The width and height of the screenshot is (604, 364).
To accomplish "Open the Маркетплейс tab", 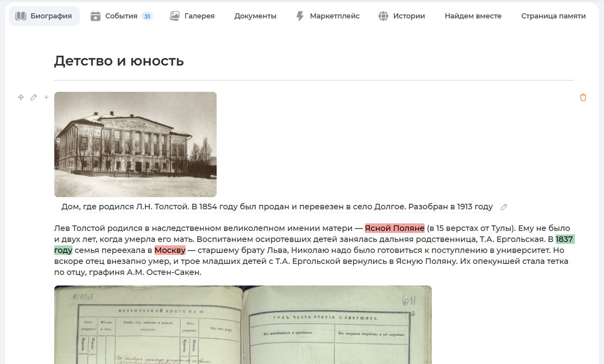I will click(328, 16).
